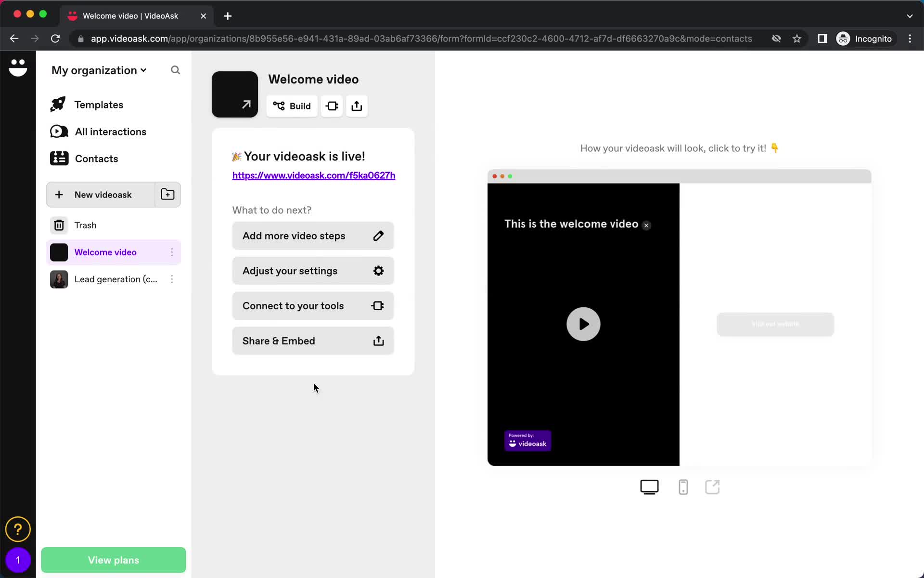
Task: Click the All interactions sidebar icon
Action: pos(60,131)
